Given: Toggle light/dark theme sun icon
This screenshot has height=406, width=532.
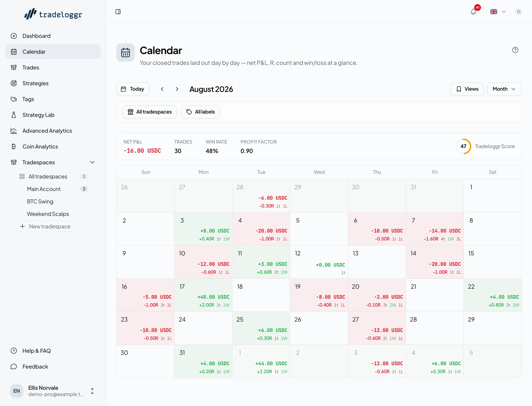Looking at the screenshot, I should pos(518,12).
